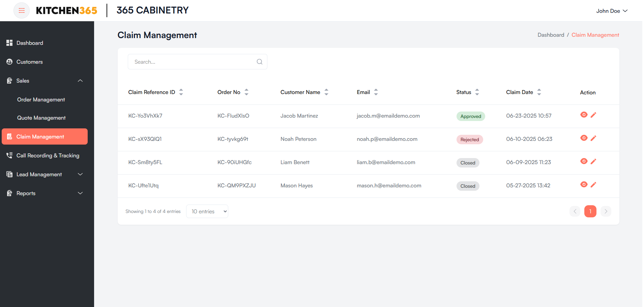Image resolution: width=644 pixels, height=307 pixels.
Task: Open the 10 entries page-size dropdown
Action: (207, 211)
